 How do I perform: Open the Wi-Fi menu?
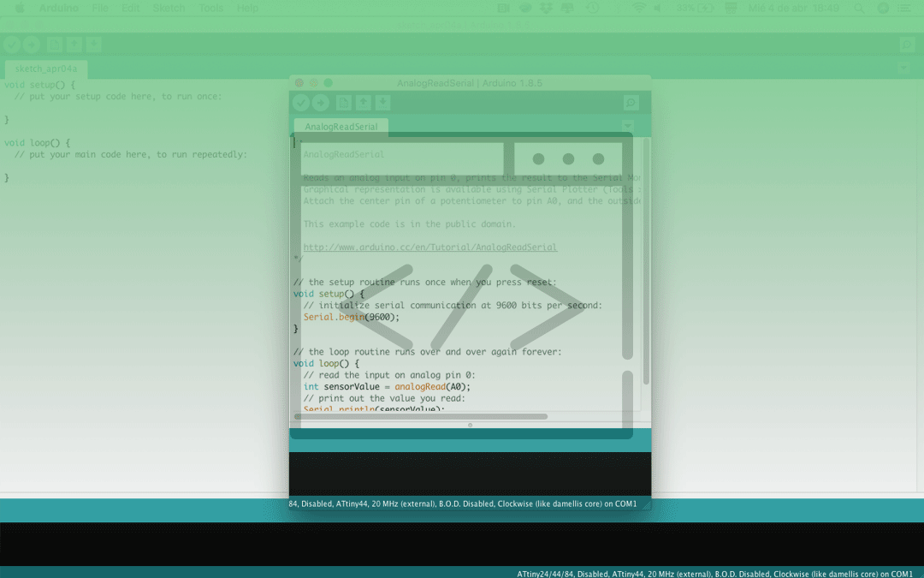tap(640, 8)
